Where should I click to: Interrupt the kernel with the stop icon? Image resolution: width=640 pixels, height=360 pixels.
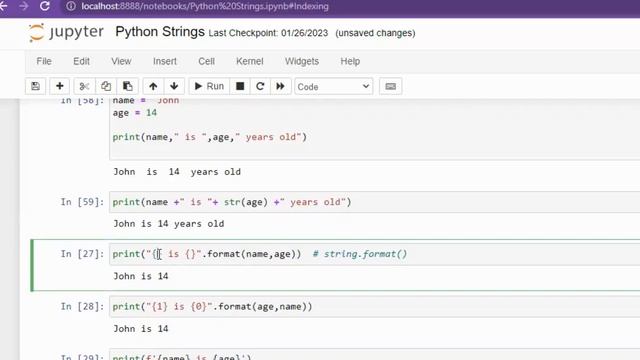coord(240,86)
